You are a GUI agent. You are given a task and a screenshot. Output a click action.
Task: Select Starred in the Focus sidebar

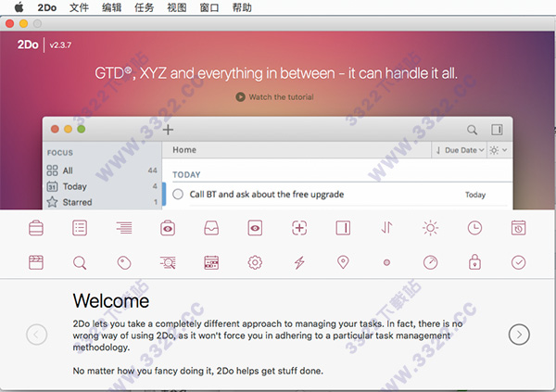(x=102, y=202)
